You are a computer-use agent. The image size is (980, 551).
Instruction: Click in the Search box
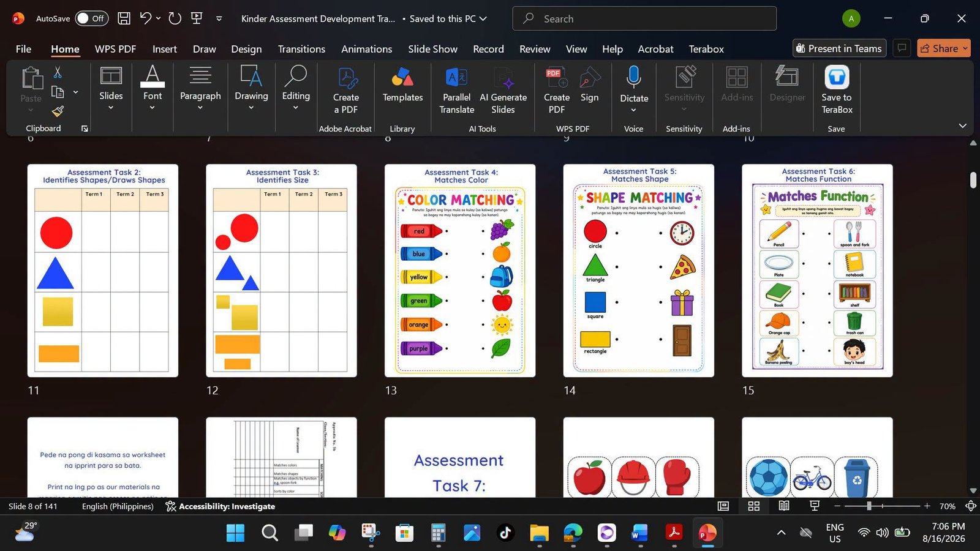point(644,18)
